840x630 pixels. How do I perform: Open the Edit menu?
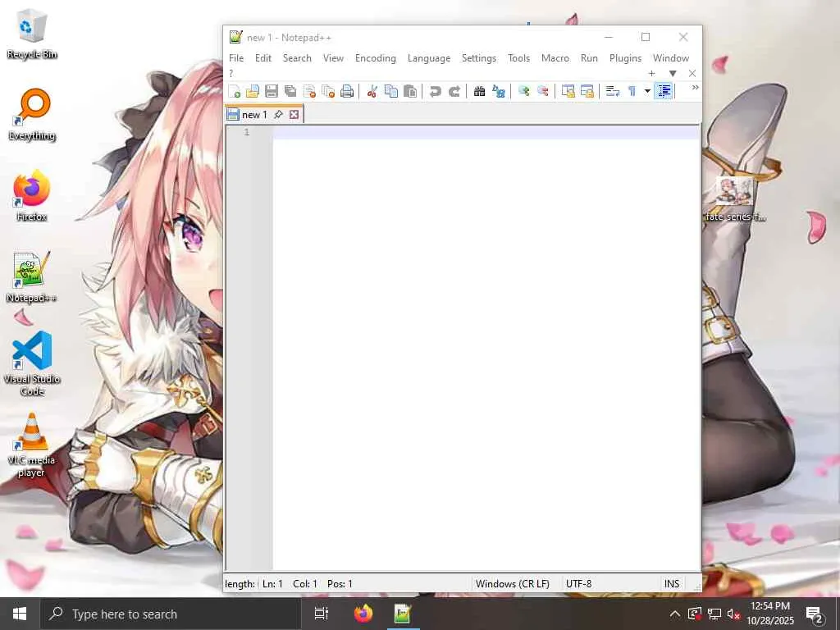click(263, 58)
